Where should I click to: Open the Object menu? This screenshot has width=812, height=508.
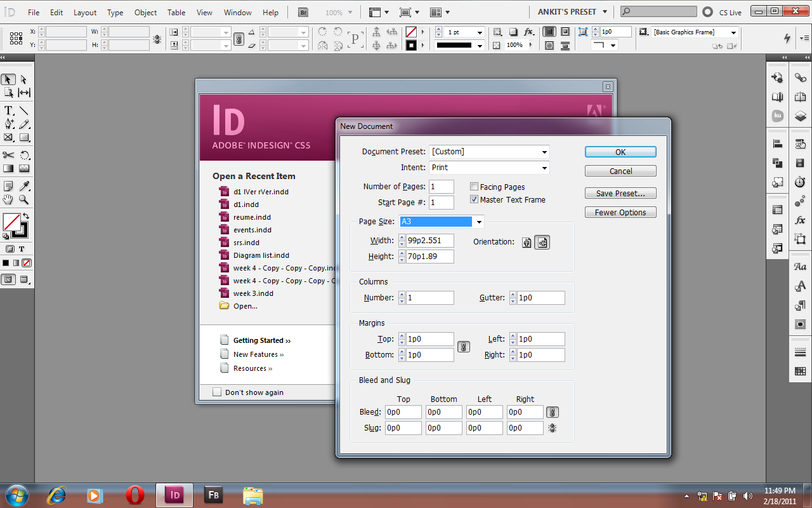(x=145, y=13)
